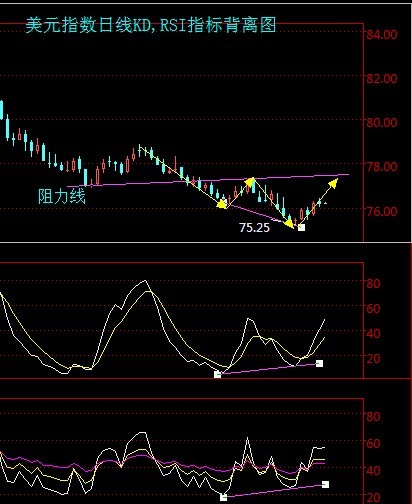The image size is (412, 504).
Task: Click the yellow arrowhead at the rebound peak
Action: point(250,182)
